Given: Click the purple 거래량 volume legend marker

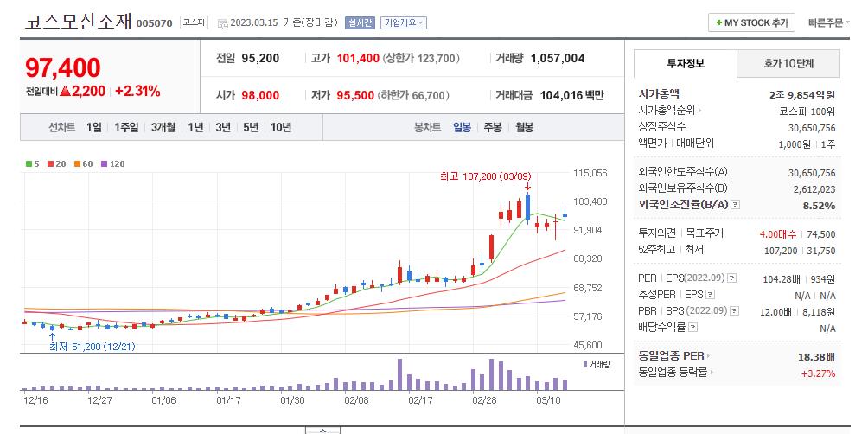Looking at the screenshot, I should click(x=585, y=364).
